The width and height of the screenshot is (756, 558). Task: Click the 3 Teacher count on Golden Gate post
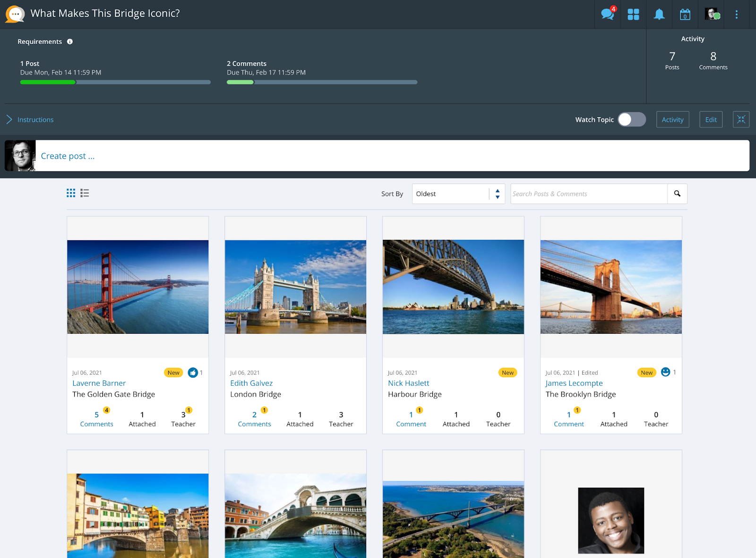(183, 419)
